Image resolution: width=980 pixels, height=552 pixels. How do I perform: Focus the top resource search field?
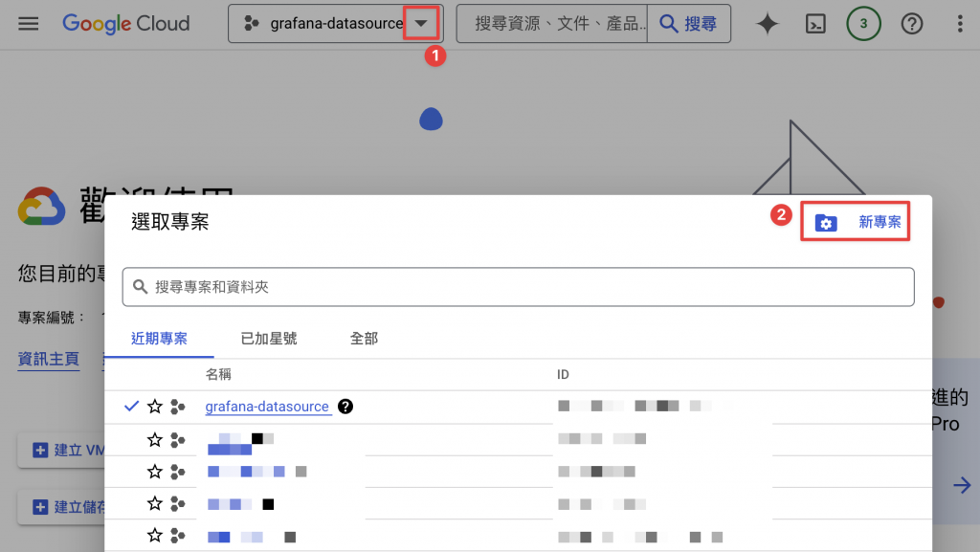[x=552, y=24]
